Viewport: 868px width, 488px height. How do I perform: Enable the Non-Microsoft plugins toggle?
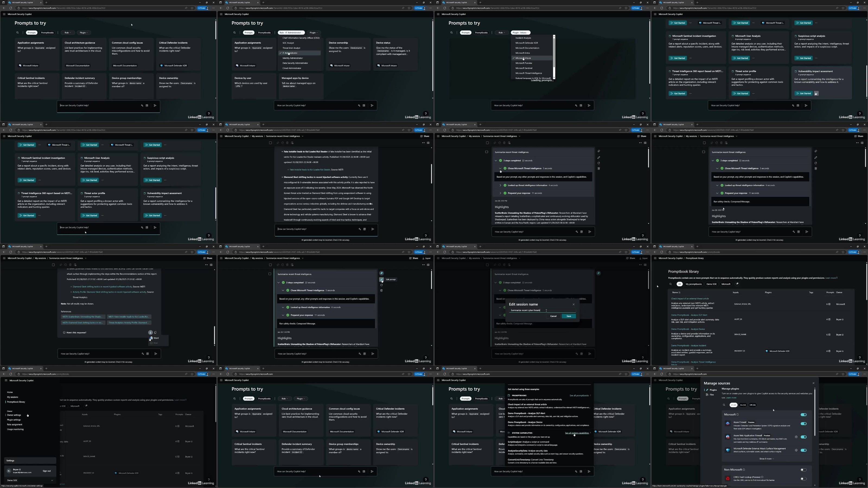tap(804, 470)
